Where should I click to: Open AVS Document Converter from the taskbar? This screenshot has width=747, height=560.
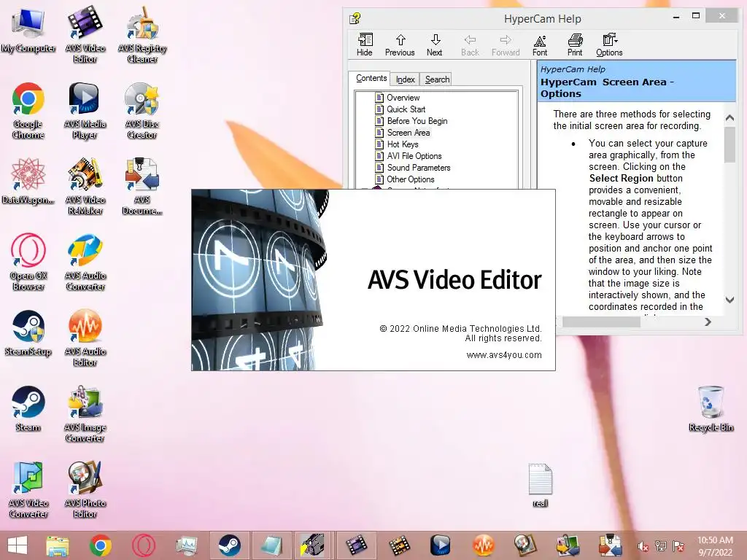pyautogui.click(x=611, y=545)
